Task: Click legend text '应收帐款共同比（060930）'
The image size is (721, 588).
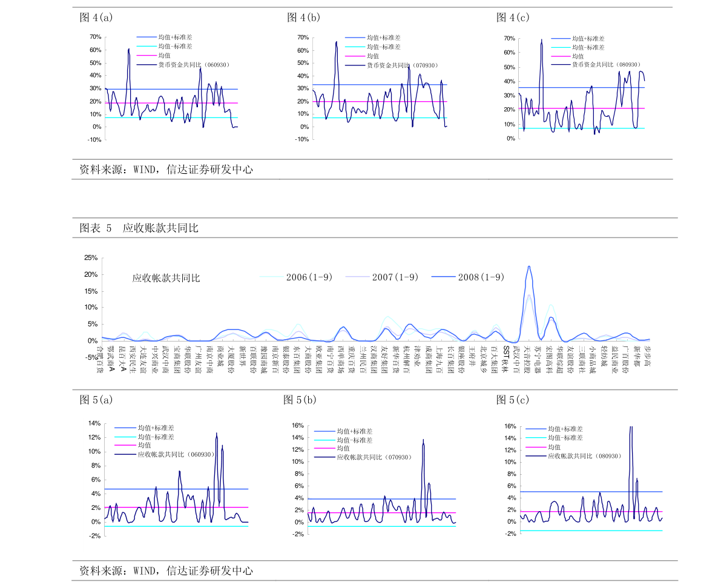Action: click(176, 454)
